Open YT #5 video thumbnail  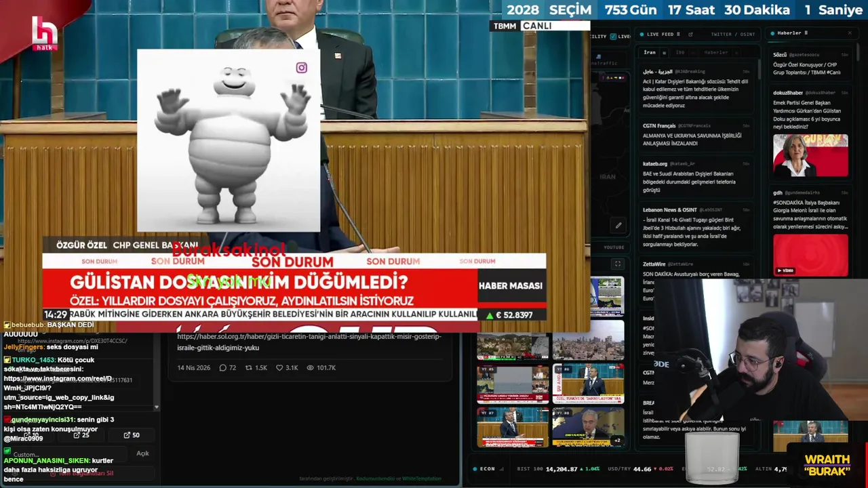pyautogui.click(x=513, y=384)
